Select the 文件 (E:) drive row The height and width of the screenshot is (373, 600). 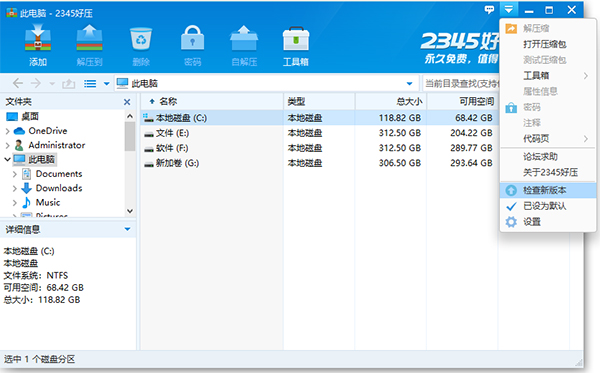[x=320, y=133]
